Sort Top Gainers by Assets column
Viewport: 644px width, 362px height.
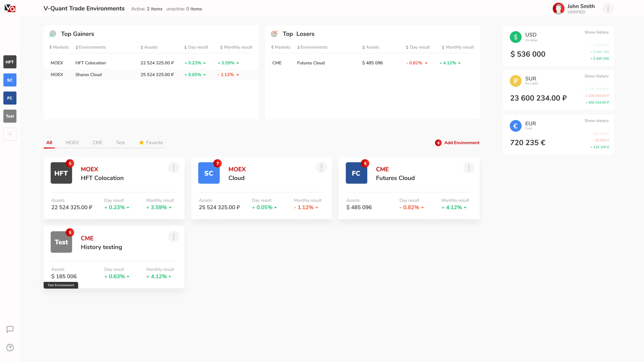click(x=149, y=47)
